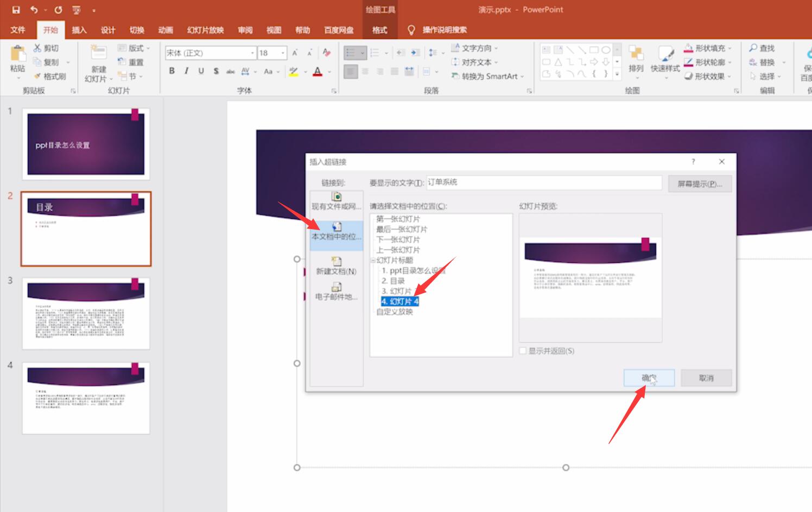The width and height of the screenshot is (812, 512).
Task: Click the Redo/repeat icon
Action: pyautogui.click(x=58, y=10)
